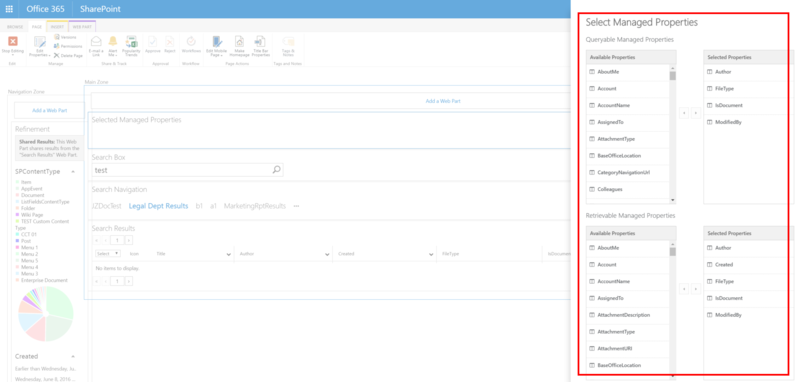Open the Office 365 app launcher grid
The height and width of the screenshot is (382, 800).
click(x=9, y=9)
